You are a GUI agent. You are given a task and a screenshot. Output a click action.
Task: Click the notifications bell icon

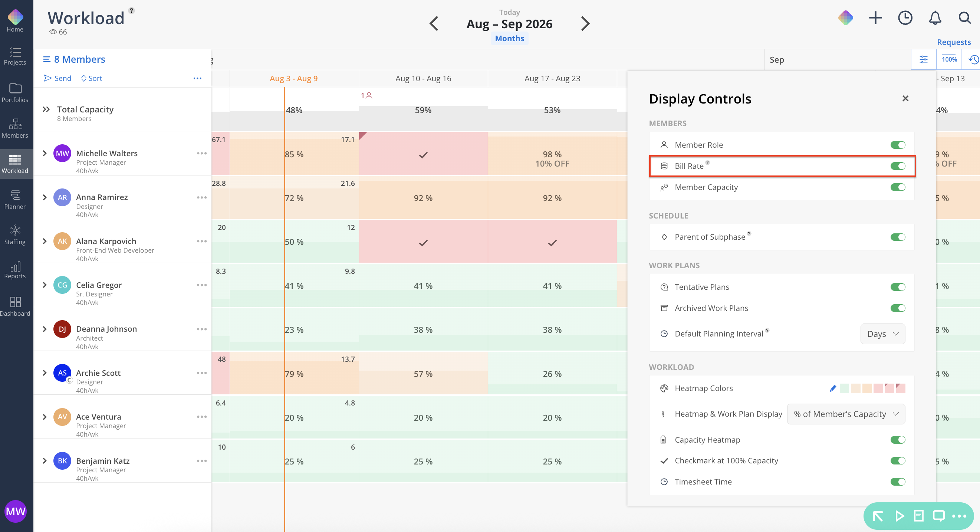935,18
